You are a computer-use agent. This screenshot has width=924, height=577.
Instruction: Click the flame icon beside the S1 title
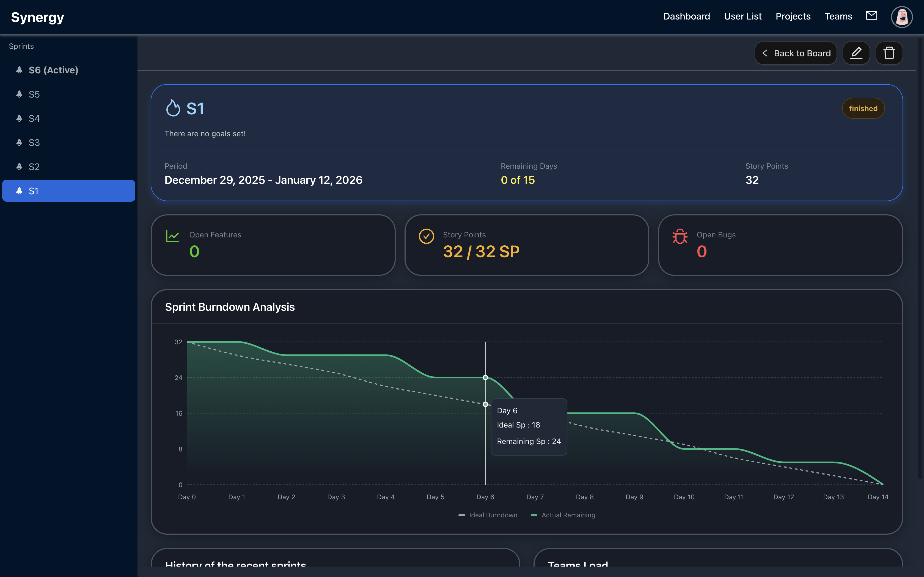pyautogui.click(x=173, y=108)
